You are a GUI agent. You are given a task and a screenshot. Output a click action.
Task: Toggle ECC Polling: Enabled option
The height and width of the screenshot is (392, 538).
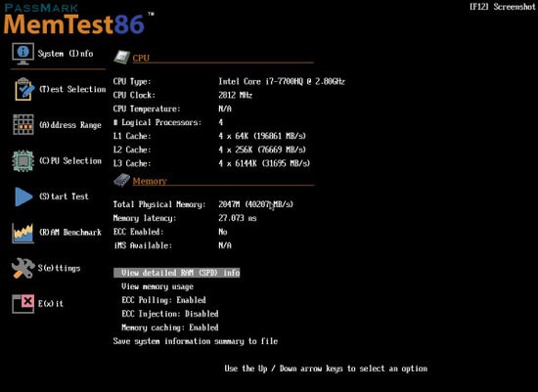[163, 300]
